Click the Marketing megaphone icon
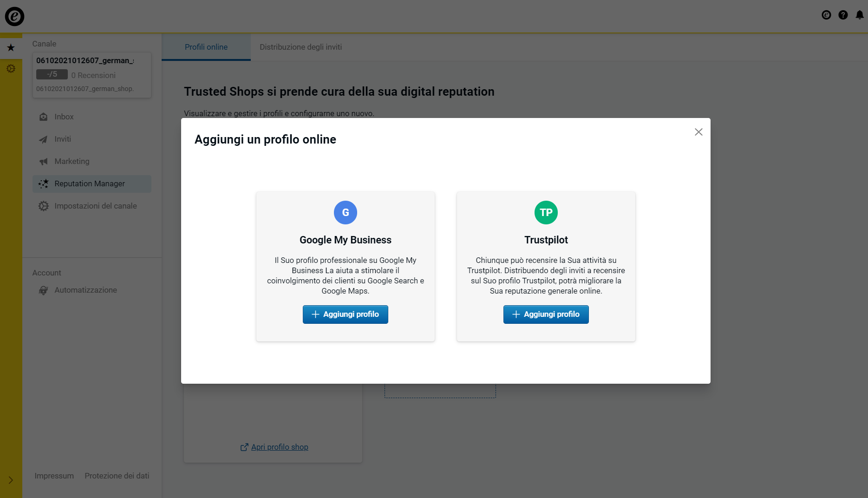Viewport: 868px width, 498px height. pyautogui.click(x=43, y=161)
